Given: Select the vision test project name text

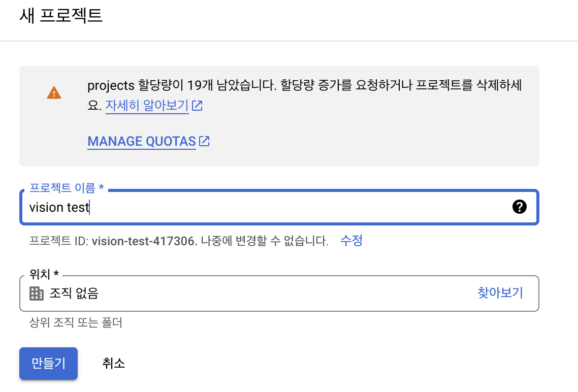Looking at the screenshot, I should (58, 207).
